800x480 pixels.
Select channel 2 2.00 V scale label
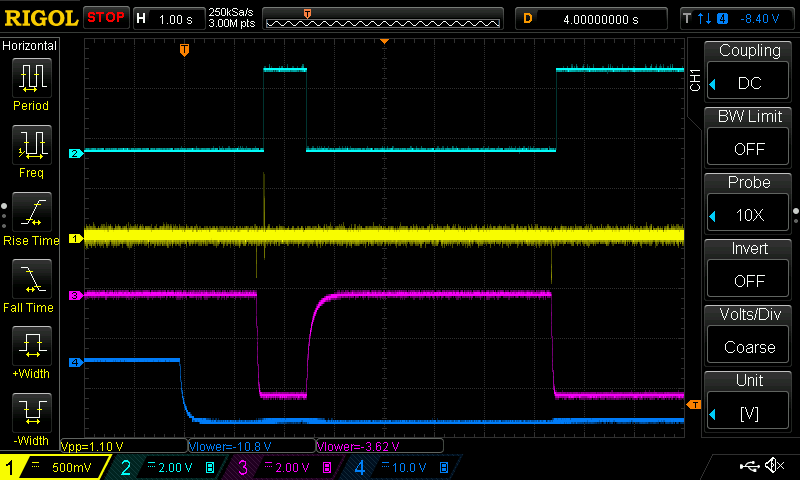coord(175,467)
